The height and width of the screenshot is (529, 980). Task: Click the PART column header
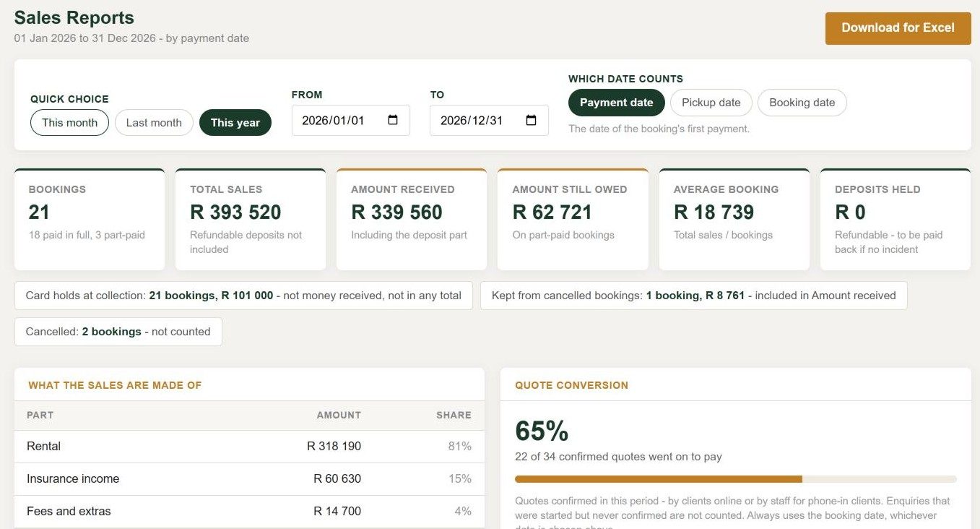[x=40, y=416]
